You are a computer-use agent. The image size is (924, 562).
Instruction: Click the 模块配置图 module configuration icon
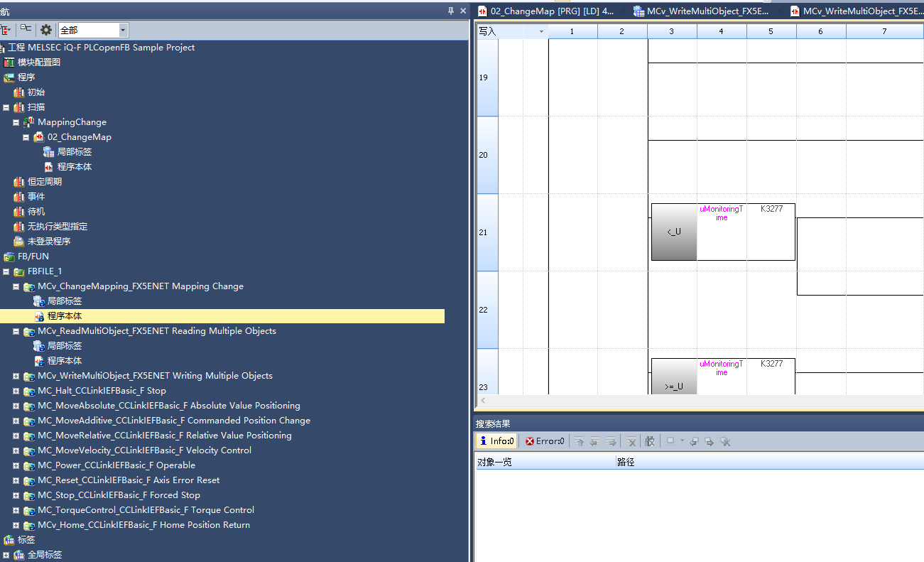(9, 63)
